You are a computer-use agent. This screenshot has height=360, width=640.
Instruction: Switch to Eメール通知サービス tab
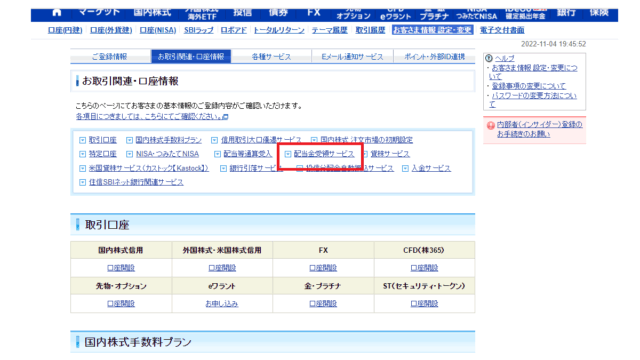352,57
